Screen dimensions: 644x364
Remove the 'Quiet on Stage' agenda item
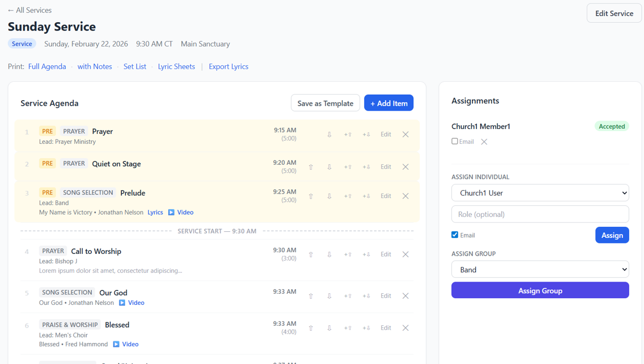pyautogui.click(x=406, y=167)
